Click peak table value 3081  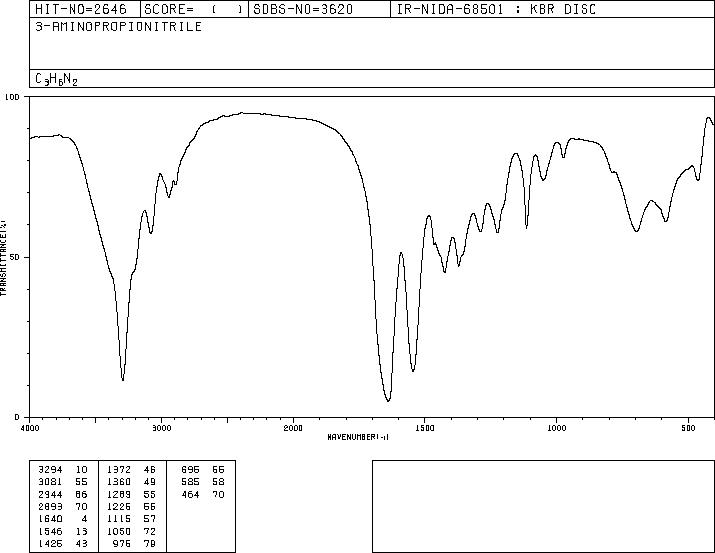(x=50, y=482)
